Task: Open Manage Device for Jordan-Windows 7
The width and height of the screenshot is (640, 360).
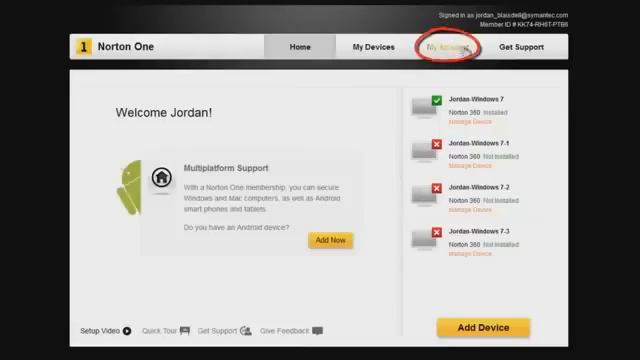Action: pyautogui.click(x=470, y=122)
